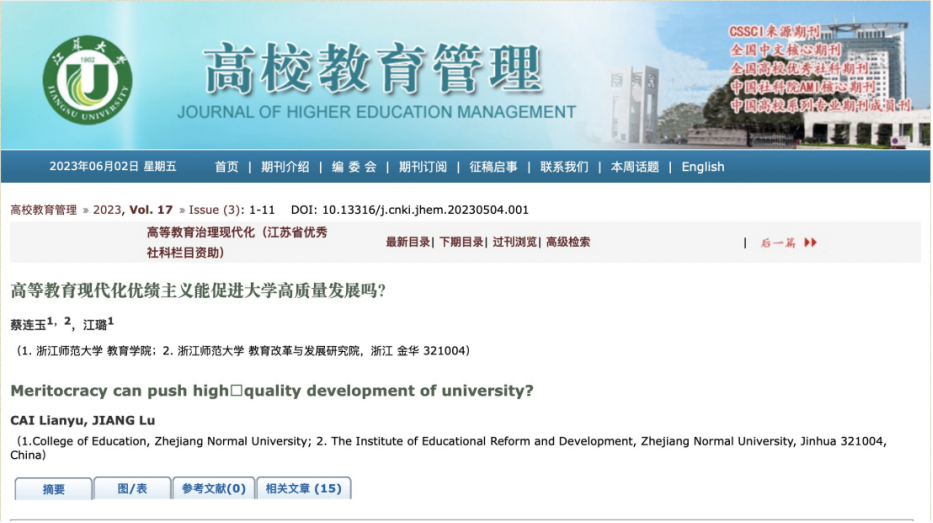
Task: Click the author name 江璐
Action: coord(95,325)
